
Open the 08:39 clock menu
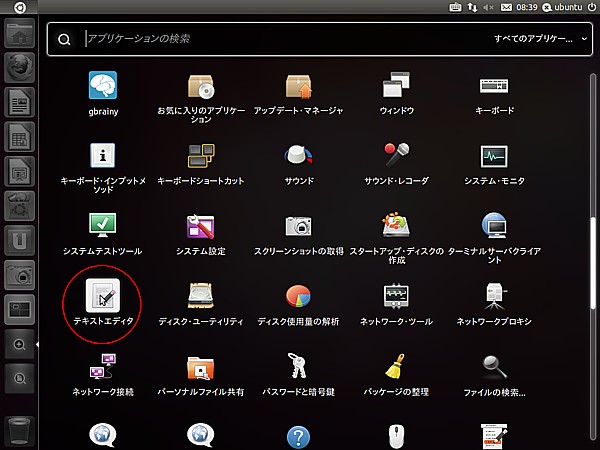(527, 7)
